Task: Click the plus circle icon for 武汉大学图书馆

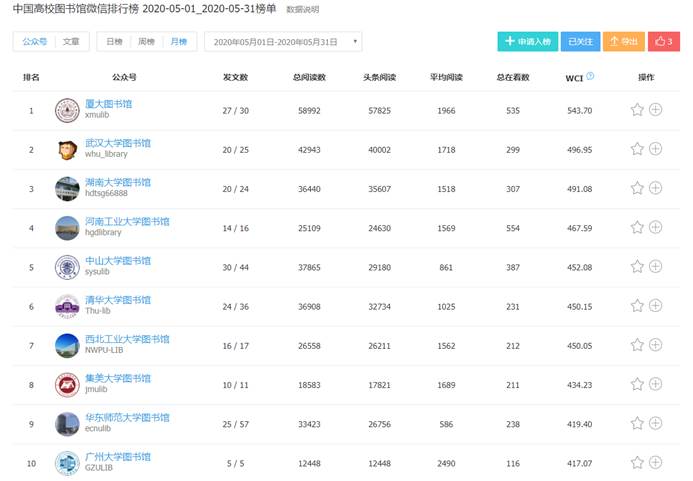Action: point(656,149)
